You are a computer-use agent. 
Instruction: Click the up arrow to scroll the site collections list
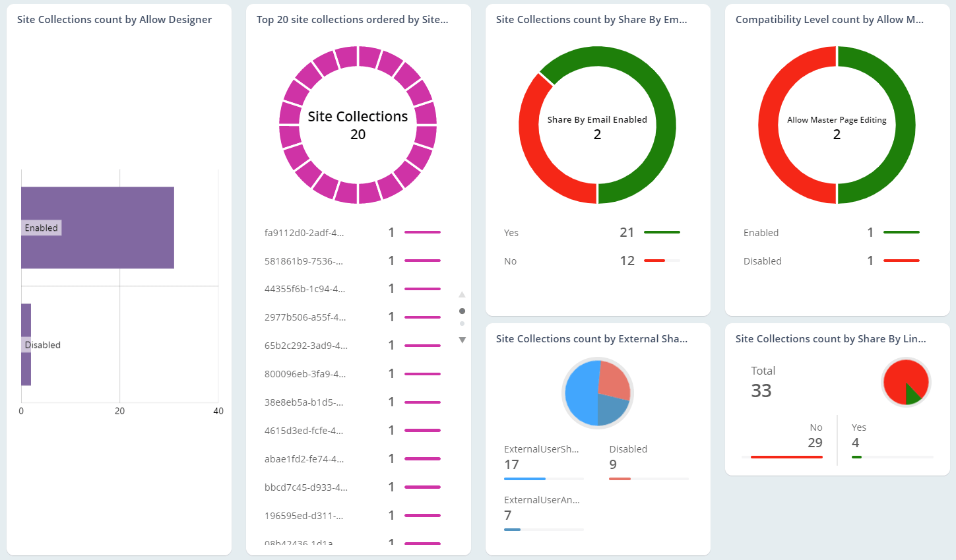coord(462,295)
